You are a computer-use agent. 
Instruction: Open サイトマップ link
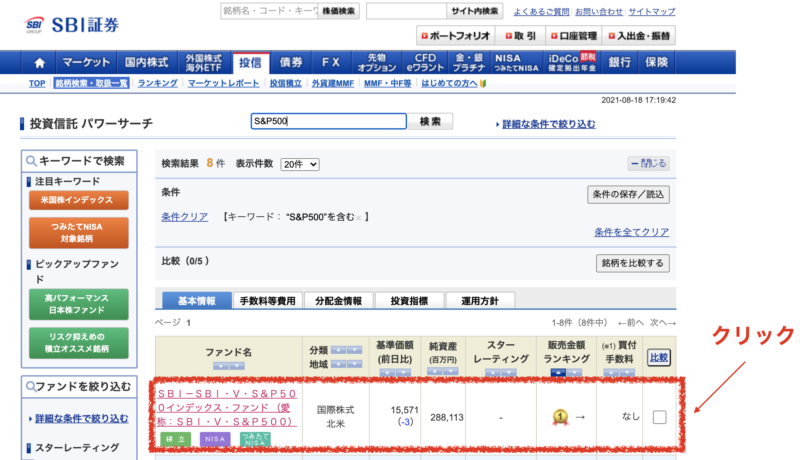652,11
